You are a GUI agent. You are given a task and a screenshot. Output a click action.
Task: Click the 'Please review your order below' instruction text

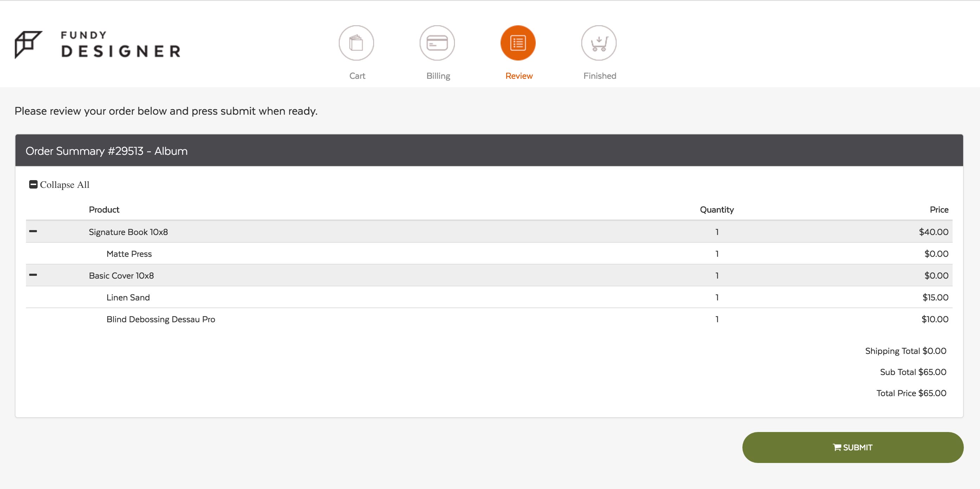point(166,111)
